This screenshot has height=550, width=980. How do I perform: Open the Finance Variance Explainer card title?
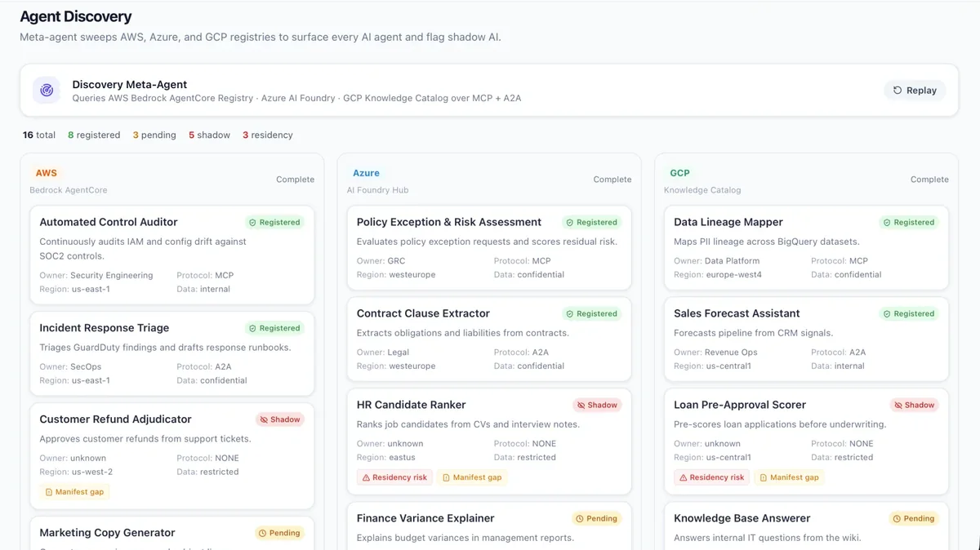tap(425, 518)
